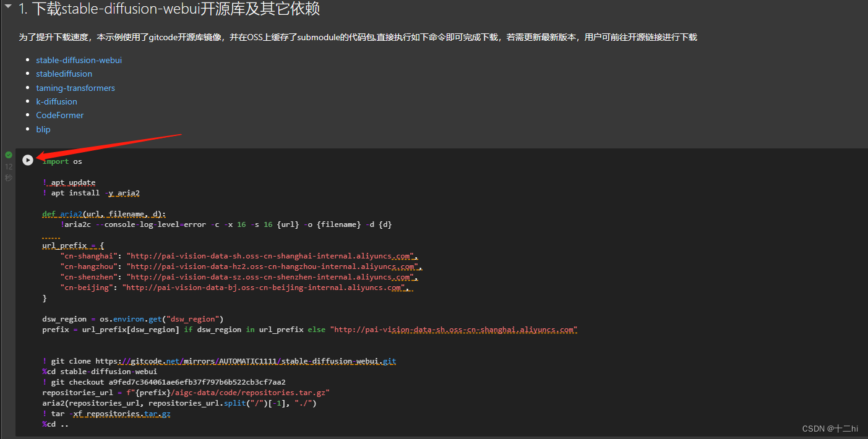Open k-diffusion link

tap(56, 101)
